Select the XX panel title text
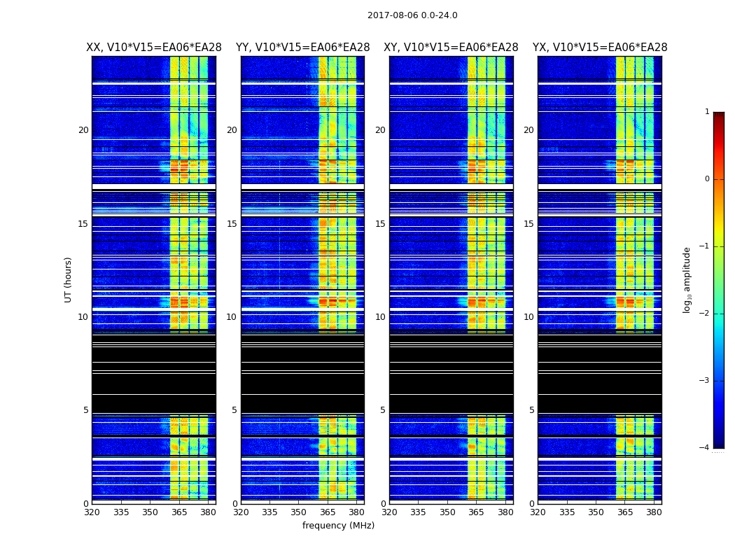 tap(153, 48)
